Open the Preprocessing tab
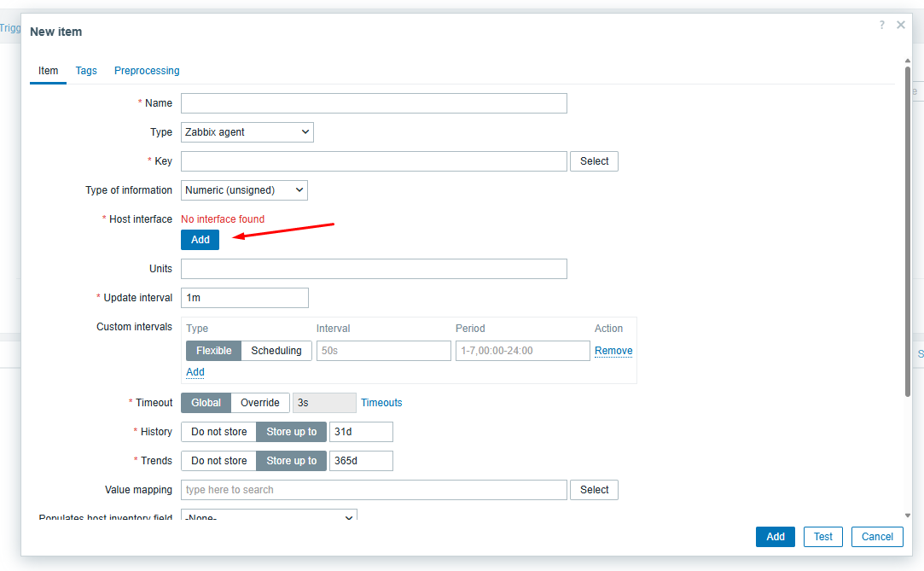 click(x=147, y=71)
